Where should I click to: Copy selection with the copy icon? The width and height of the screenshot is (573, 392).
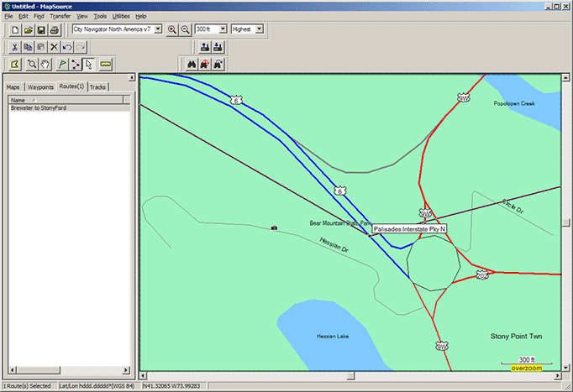click(x=28, y=47)
